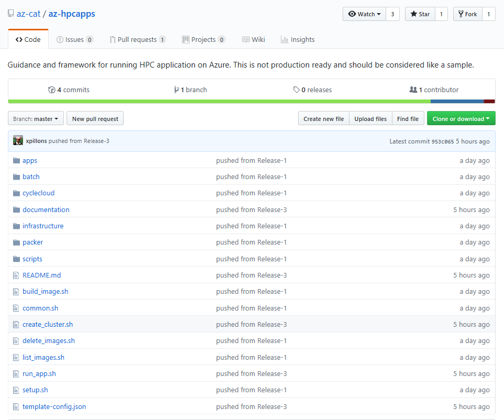
Task: Click the create_cluster.sh file icon
Action: [16, 325]
